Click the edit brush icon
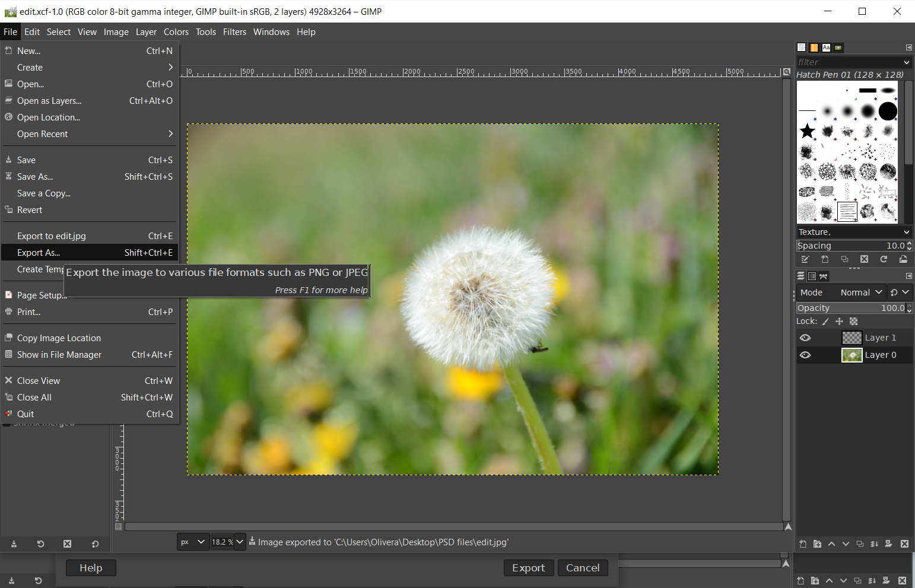This screenshot has height=588, width=915. point(805,259)
